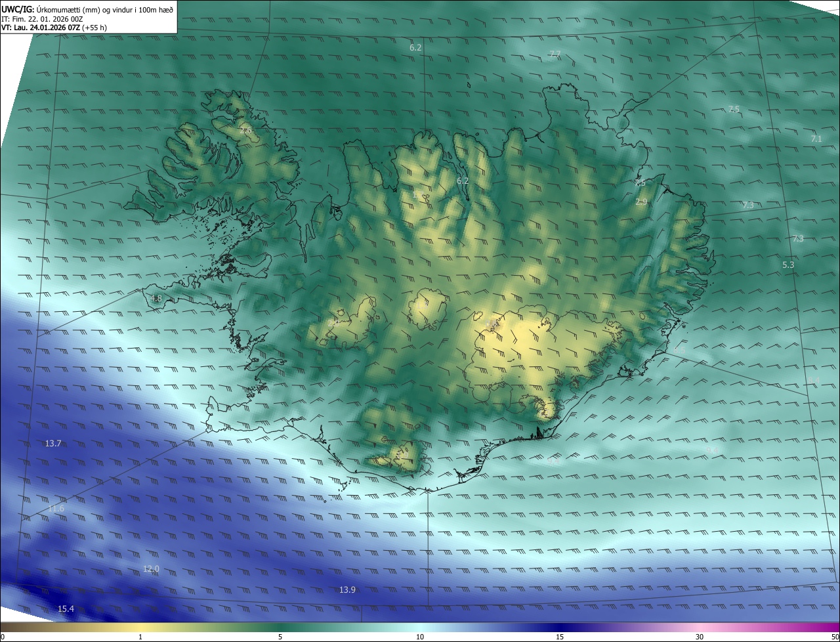Click the valid time line "VT: Lau. 24.01.2026 07Z (+55 h)"
The image size is (840, 642).
(54, 27)
